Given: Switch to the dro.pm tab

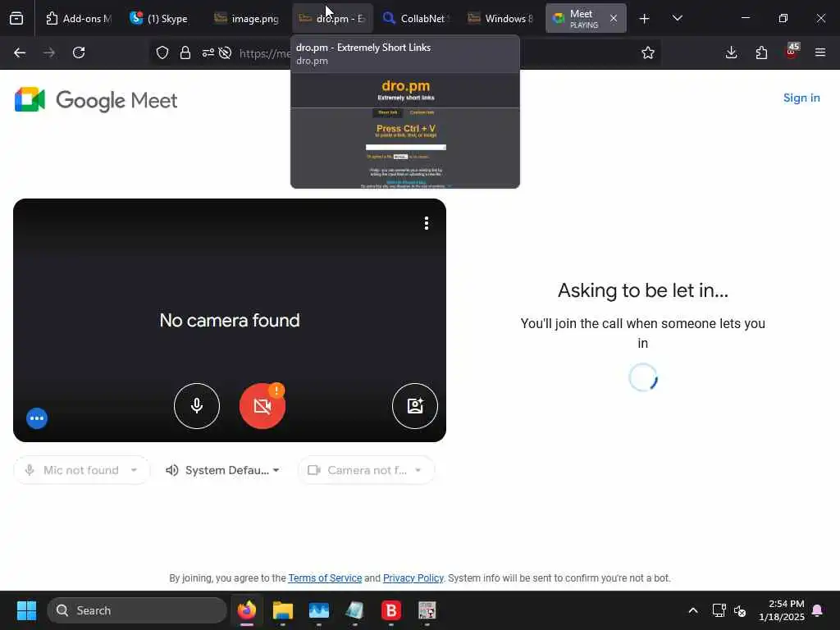Looking at the screenshot, I should 333,19.
